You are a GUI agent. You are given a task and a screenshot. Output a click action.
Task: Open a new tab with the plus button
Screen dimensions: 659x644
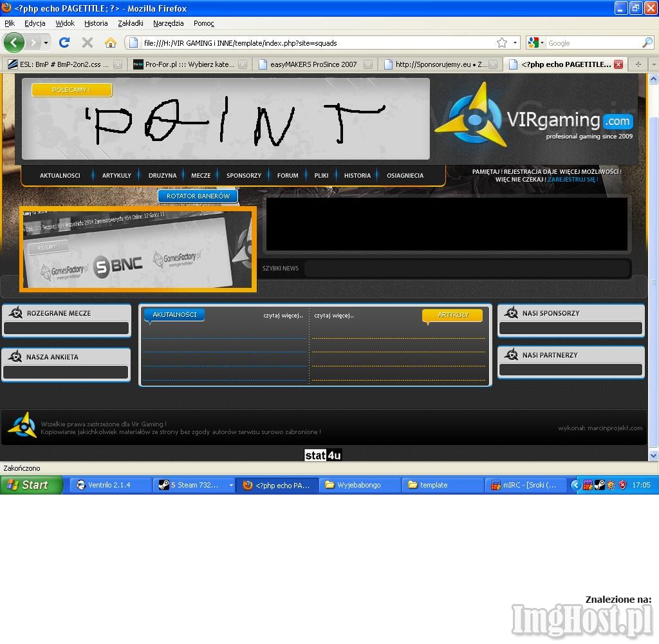point(638,64)
